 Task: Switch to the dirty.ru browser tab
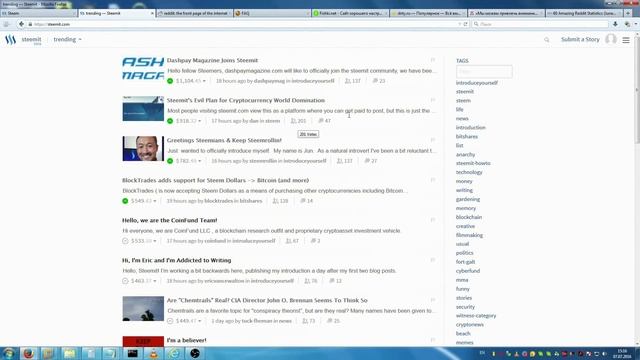click(x=427, y=13)
